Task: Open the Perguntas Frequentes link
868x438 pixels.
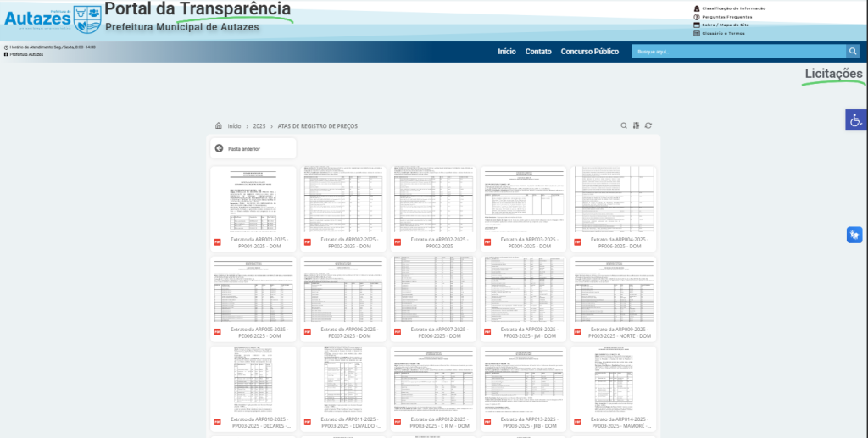Action: click(727, 17)
